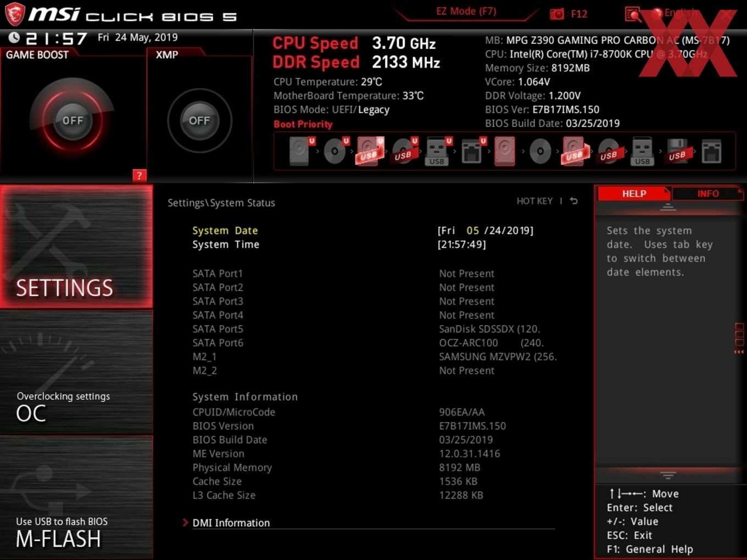
Task: Switch to the HELP tab
Action: click(x=634, y=193)
